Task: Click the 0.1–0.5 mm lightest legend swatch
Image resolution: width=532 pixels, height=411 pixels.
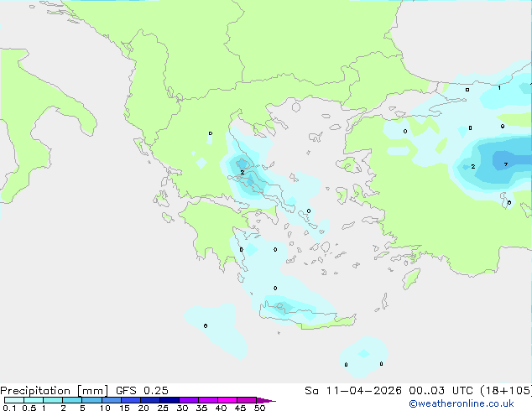Action: tap(14, 400)
